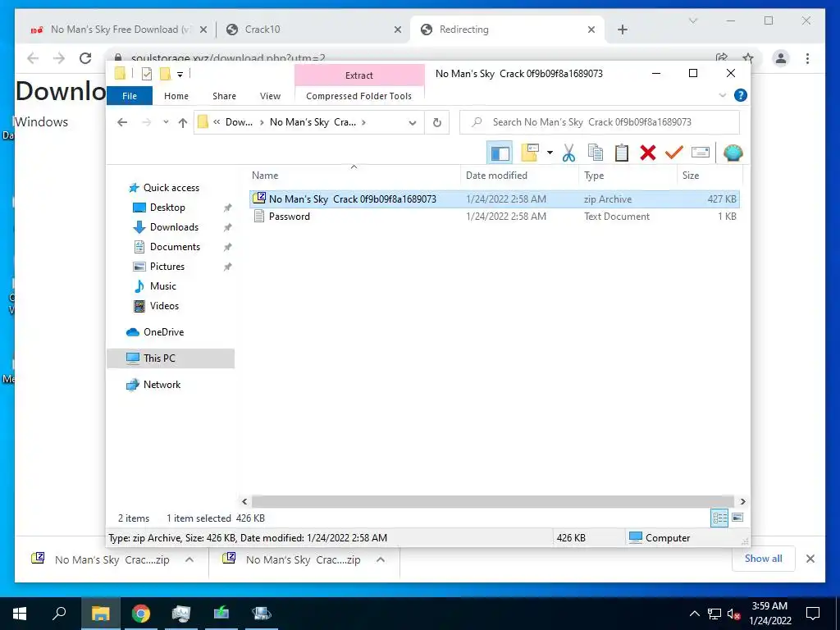Open Downloads in the navigation pane
Viewport: 840px width, 630px height.
(174, 227)
